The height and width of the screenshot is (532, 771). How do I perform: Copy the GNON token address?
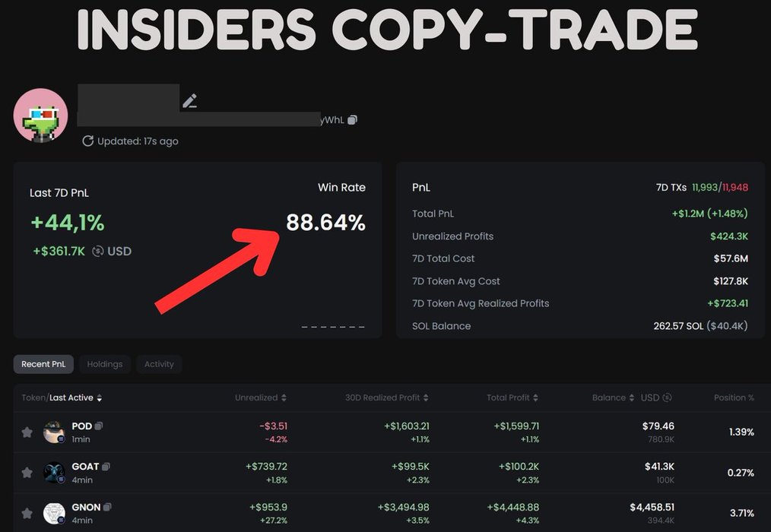tap(108, 507)
